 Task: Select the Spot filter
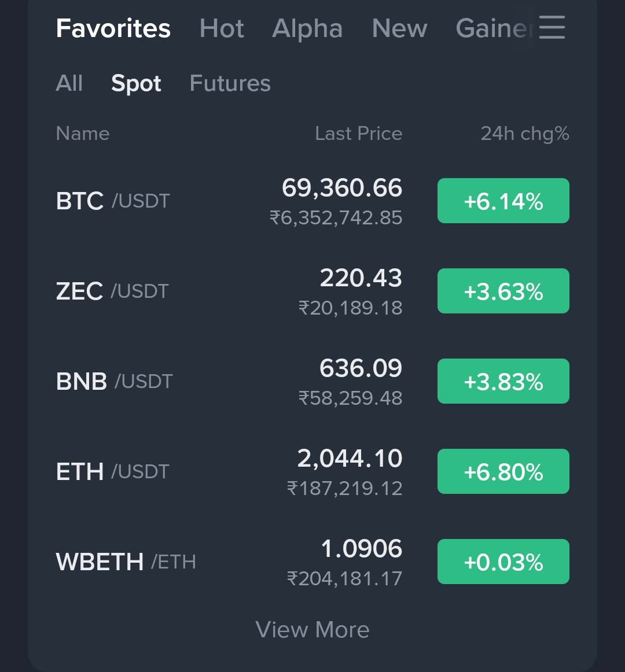pyautogui.click(x=136, y=83)
